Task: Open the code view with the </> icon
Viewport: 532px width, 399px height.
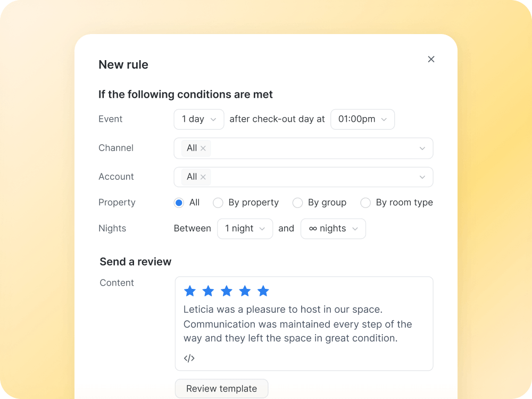Action: 189,358
